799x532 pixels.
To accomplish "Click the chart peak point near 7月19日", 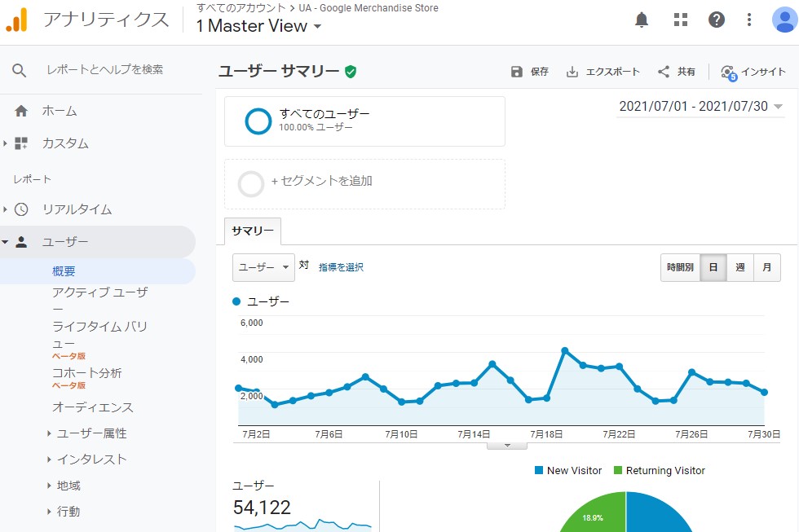I will click(564, 351).
